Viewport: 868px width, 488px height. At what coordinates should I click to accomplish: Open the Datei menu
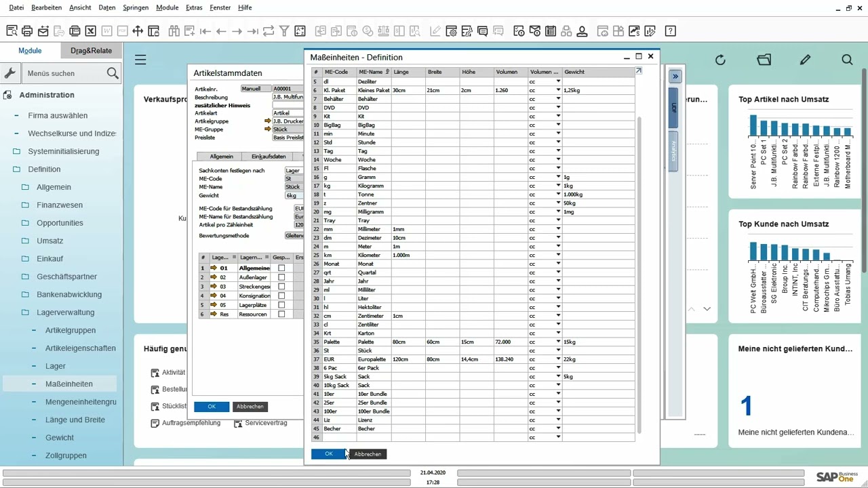pos(16,7)
